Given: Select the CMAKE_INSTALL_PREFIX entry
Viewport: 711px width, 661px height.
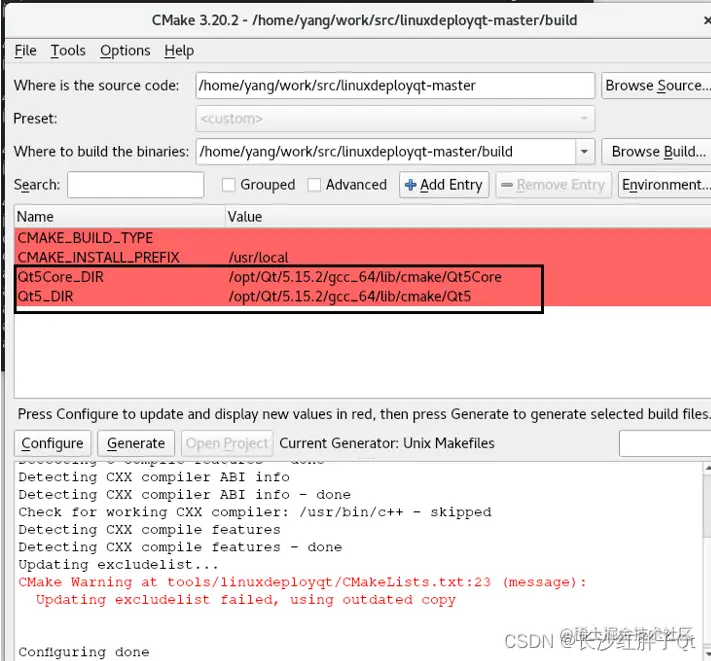Looking at the screenshot, I should [x=98, y=258].
